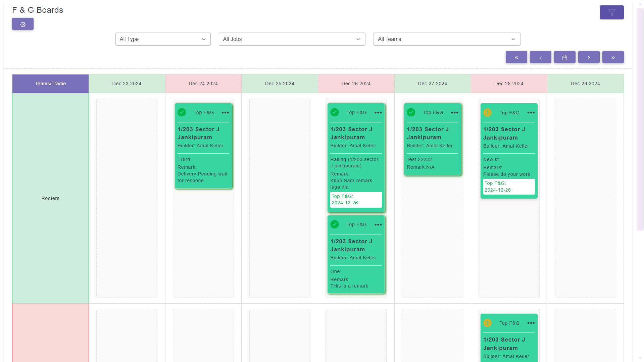The height and width of the screenshot is (362, 644).
Task: Click the empty Dec 25 Roofers slot
Action: [280, 198]
